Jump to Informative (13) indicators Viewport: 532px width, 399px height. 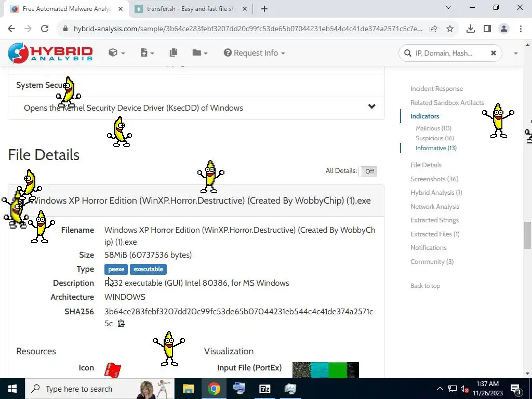(436, 148)
